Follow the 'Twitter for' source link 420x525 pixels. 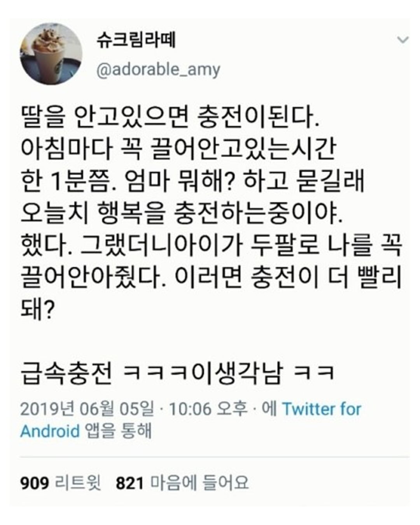point(322,409)
